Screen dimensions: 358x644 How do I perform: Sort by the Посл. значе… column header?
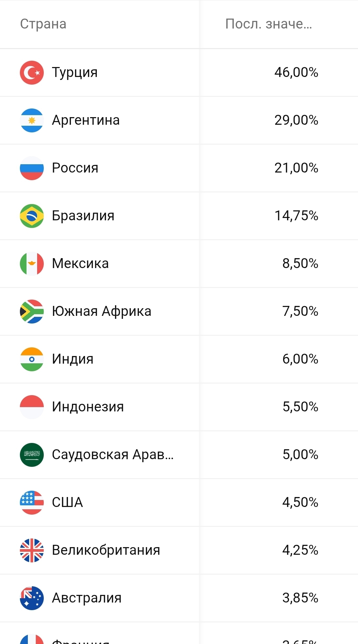click(x=268, y=24)
